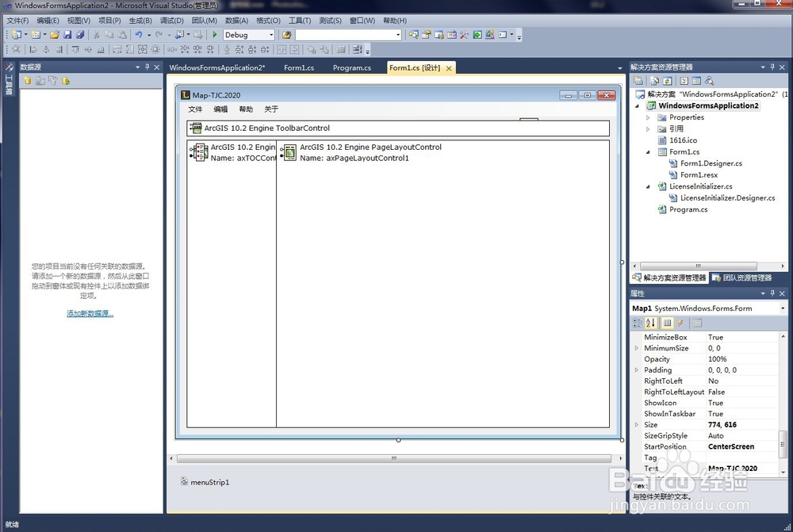The height and width of the screenshot is (532, 793).
Task: Click 关于 in the designed form menu
Action: [271, 109]
